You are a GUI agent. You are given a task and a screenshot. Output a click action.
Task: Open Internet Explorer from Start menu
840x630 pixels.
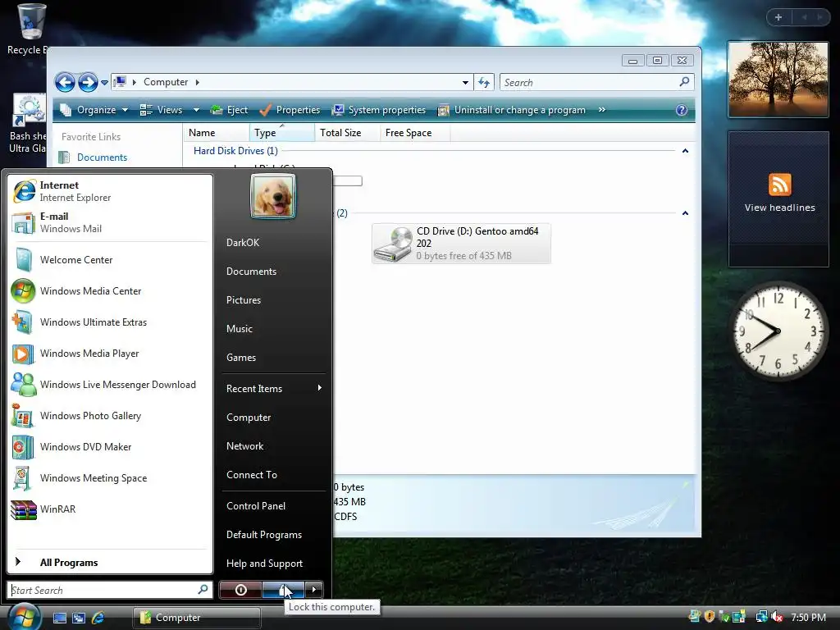[110, 191]
